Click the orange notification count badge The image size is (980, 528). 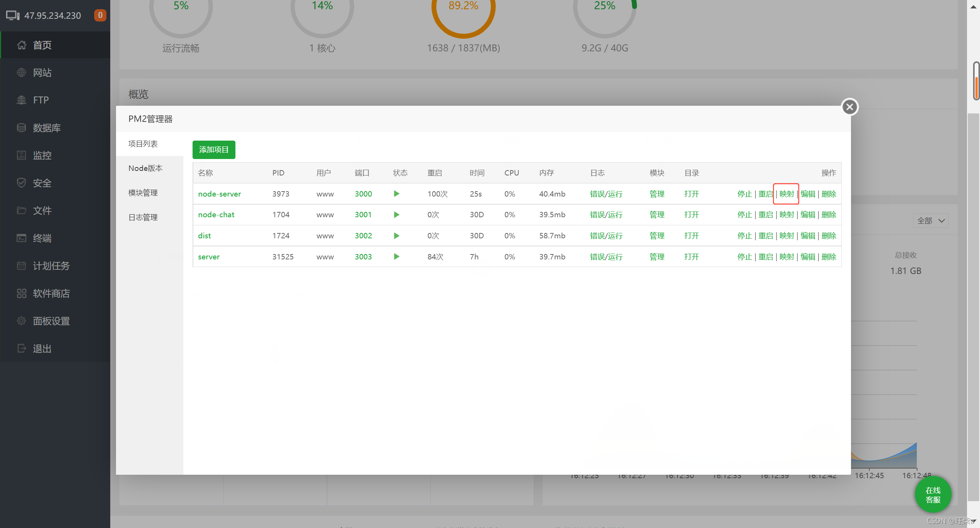[x=100, y=15]
